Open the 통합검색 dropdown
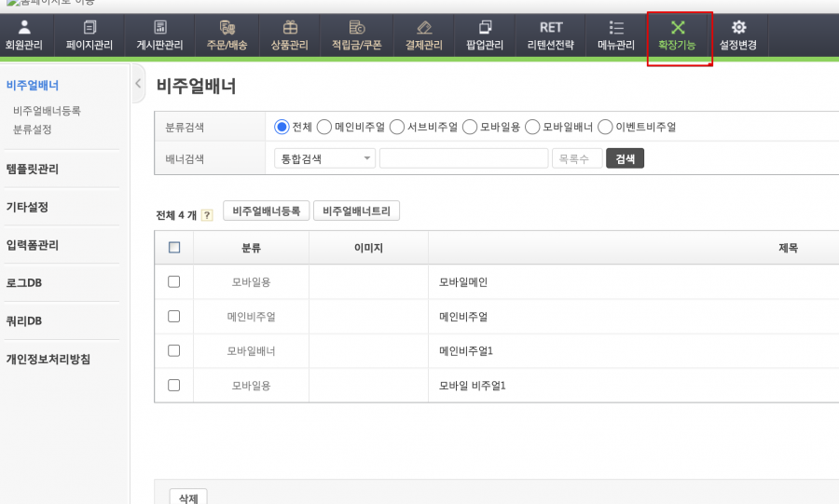The height and width of the screenshot is (504, 839). coord(325,159)
